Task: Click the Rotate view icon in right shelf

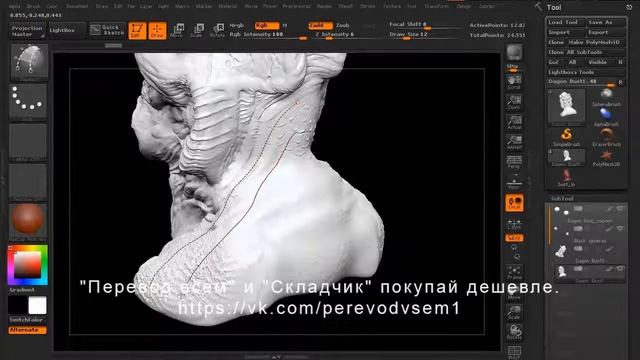Action: pyautogui.click(x=514, y=332)
